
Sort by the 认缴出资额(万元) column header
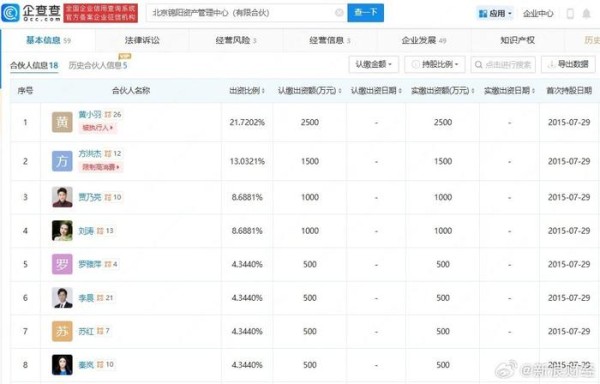point(309,91)
